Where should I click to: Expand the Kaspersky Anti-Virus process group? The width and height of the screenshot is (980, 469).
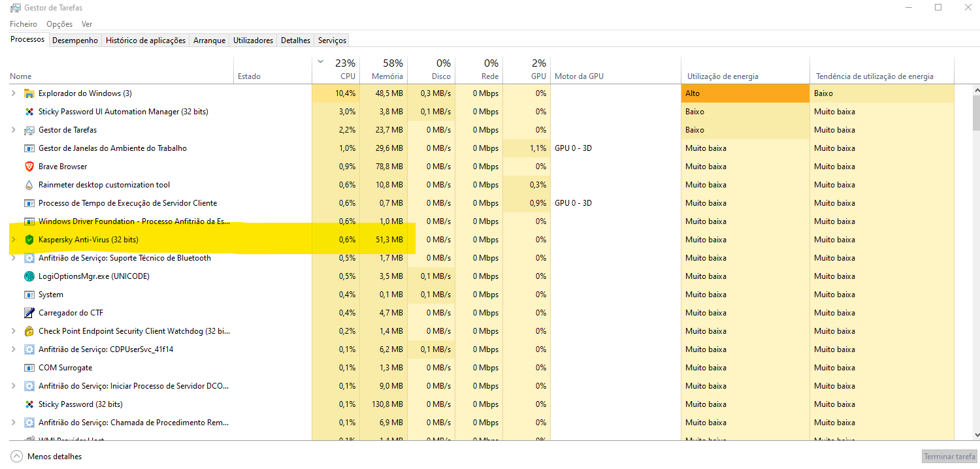click(x=14, y=240)
